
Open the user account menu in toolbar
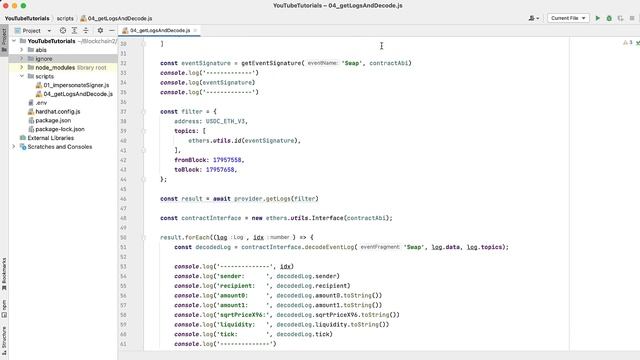point(534,18)
